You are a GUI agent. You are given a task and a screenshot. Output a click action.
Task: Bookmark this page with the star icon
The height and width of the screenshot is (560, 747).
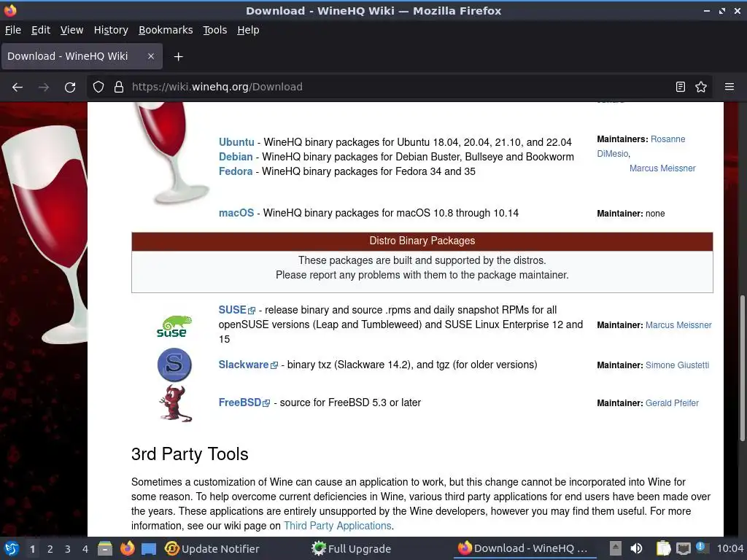click(701, 87)
